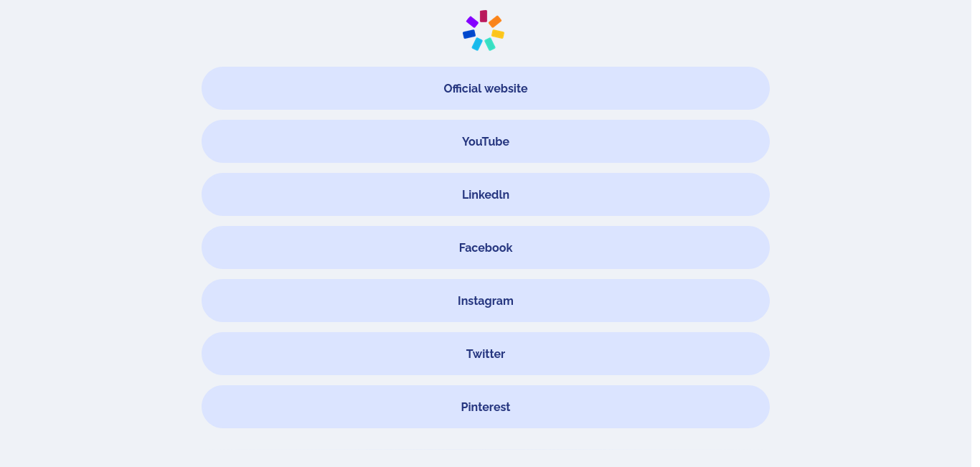Open the LinkedIn profile button
This screenshot has width=980, height=467.
486,194
